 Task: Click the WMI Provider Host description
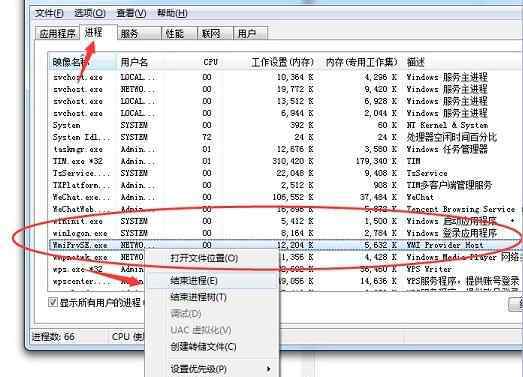[445, 245]
